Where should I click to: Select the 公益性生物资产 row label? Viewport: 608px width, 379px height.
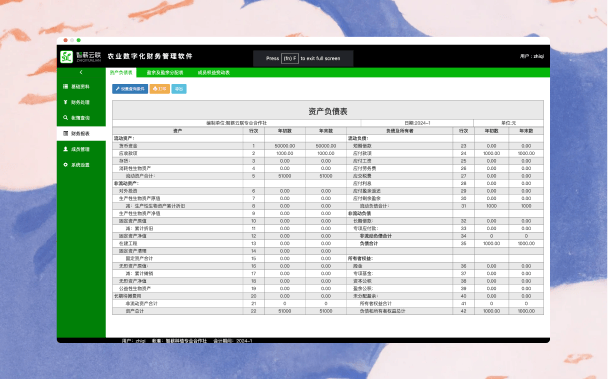tap(135, 289)
